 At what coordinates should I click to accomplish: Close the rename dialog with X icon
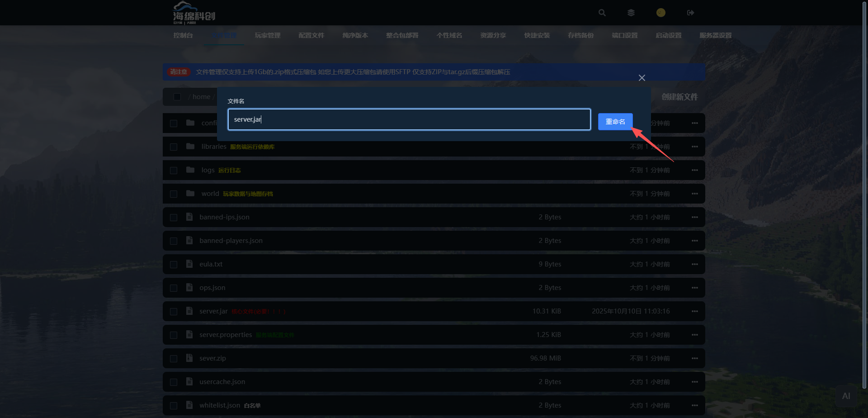tap(642, 78)
